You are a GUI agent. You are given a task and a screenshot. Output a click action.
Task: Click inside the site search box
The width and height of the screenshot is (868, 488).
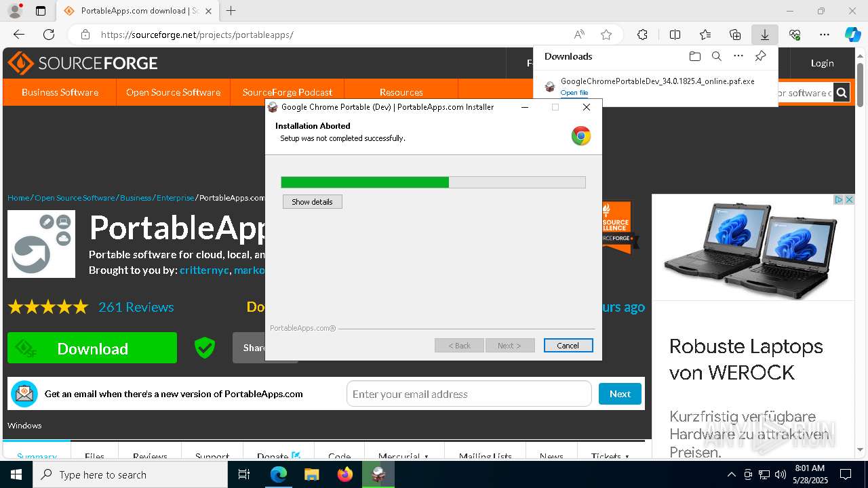click(x=805, y=93)
